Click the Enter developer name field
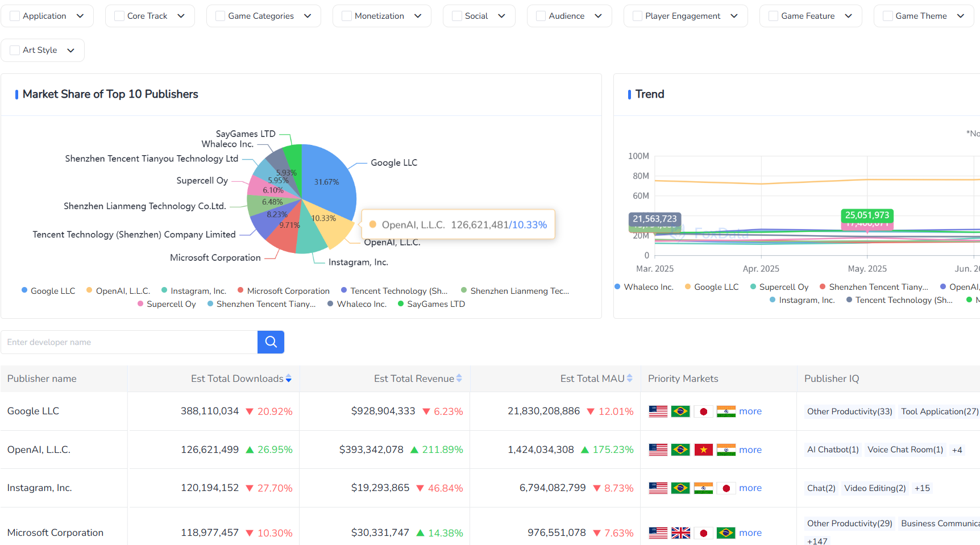980x545 pixels. pyautogui.click(x=129, y=342)
